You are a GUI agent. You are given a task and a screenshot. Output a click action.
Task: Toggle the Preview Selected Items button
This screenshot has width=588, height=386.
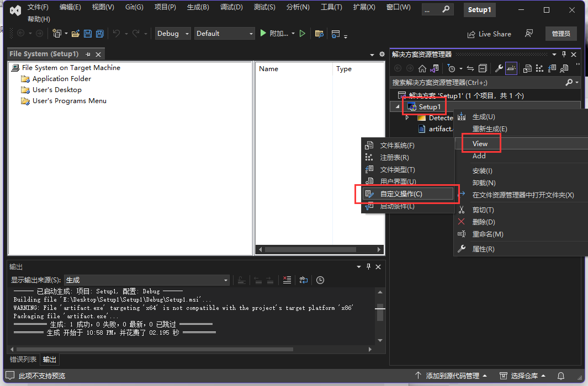(x=511, y=68)
